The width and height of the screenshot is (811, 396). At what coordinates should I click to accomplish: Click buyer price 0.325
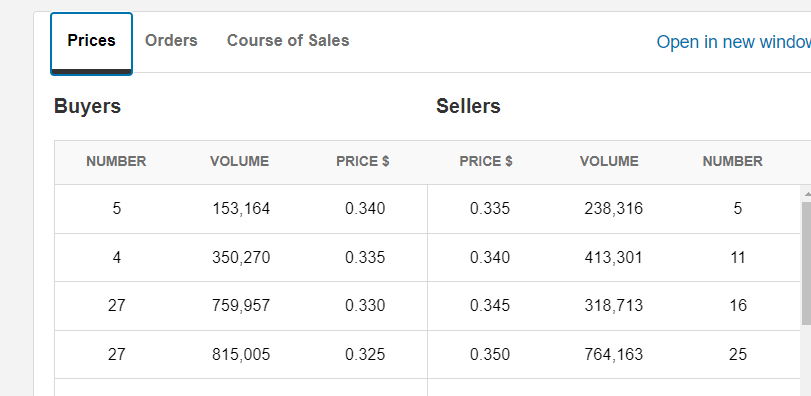pos(365,354)
